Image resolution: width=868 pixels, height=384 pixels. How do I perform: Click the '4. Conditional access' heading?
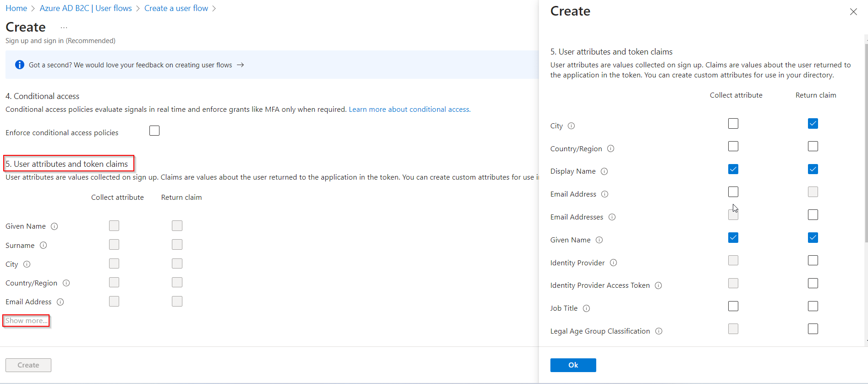42,96
